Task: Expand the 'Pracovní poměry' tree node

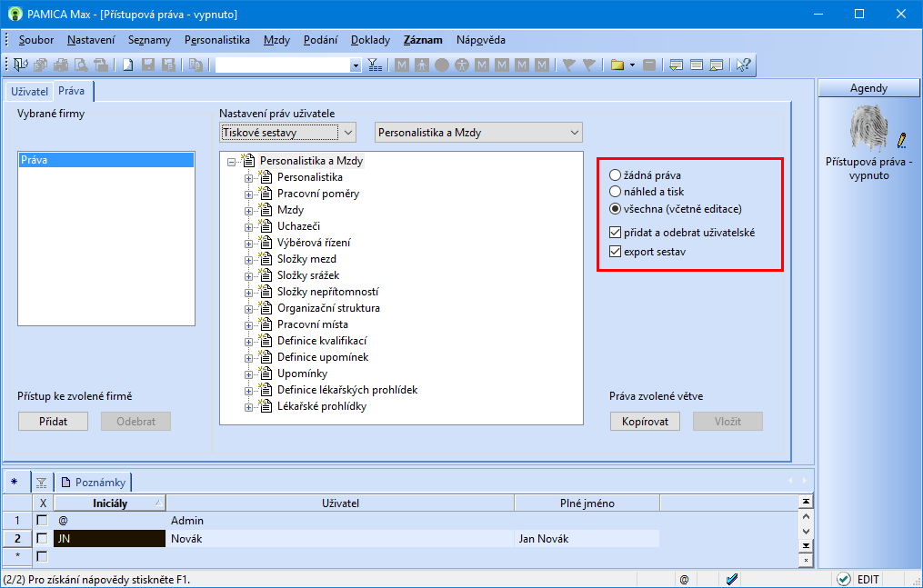Action: coord(248,194)
